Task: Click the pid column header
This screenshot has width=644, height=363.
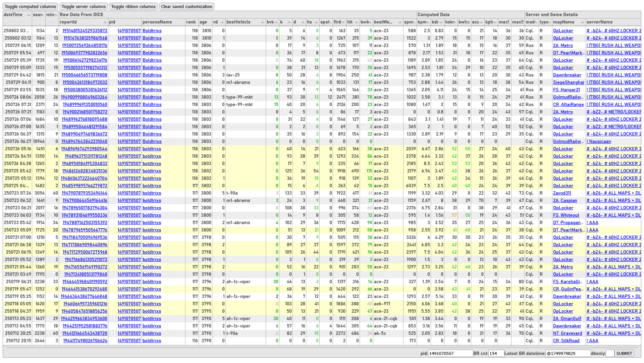Action: point(125,22)
